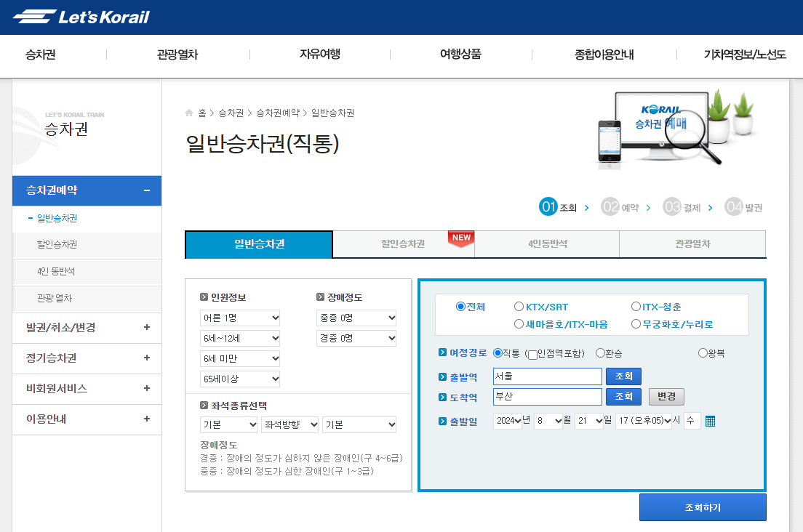Open 여행상품 top navigation menu
Screen dimensions: 803x532
click(x=461, y=54)
